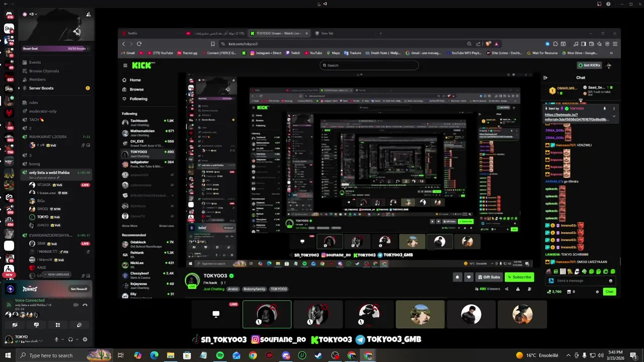
Task: Deafen with the headphones icon
Action: (x=70, y=339)
